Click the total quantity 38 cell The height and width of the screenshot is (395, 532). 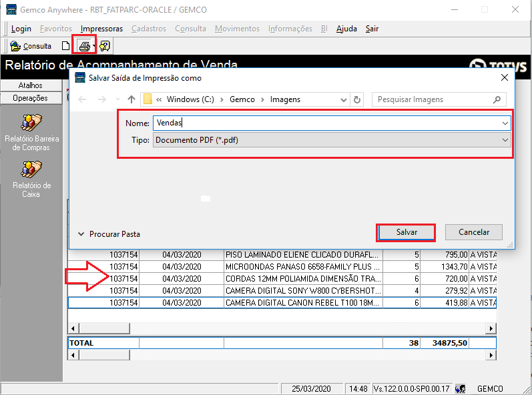pos(401,343)
